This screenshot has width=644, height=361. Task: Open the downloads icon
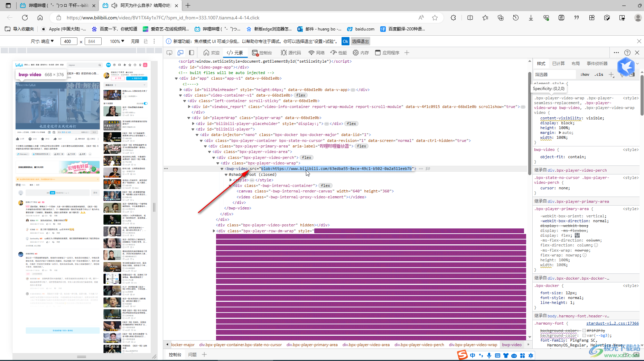click(x=531, y=18)
